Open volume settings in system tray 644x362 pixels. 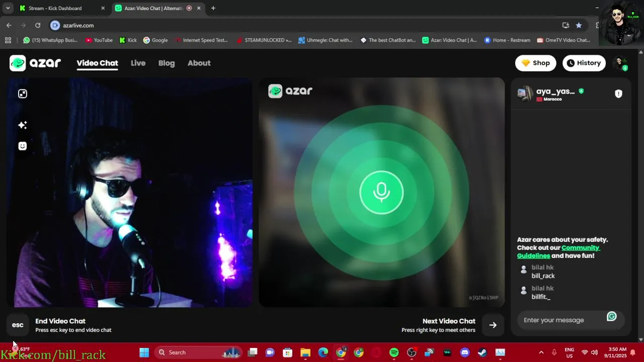[x=594, y=352]
